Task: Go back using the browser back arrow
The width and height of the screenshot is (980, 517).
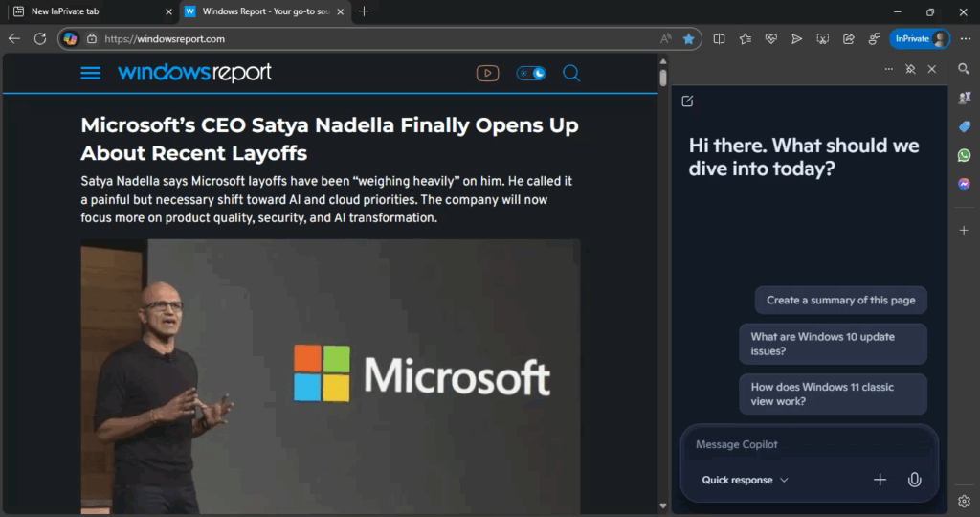Action: [x=14, y=38]
